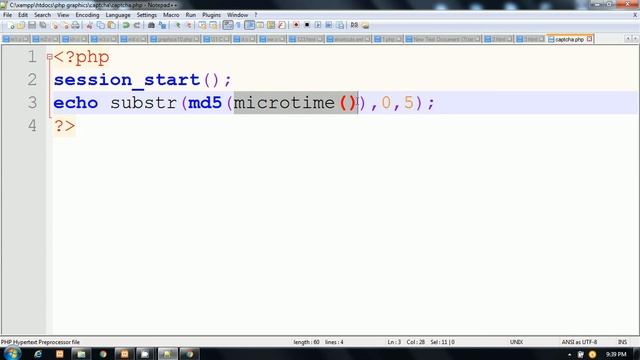Show hidden tray icons arrow

[569, 354]
